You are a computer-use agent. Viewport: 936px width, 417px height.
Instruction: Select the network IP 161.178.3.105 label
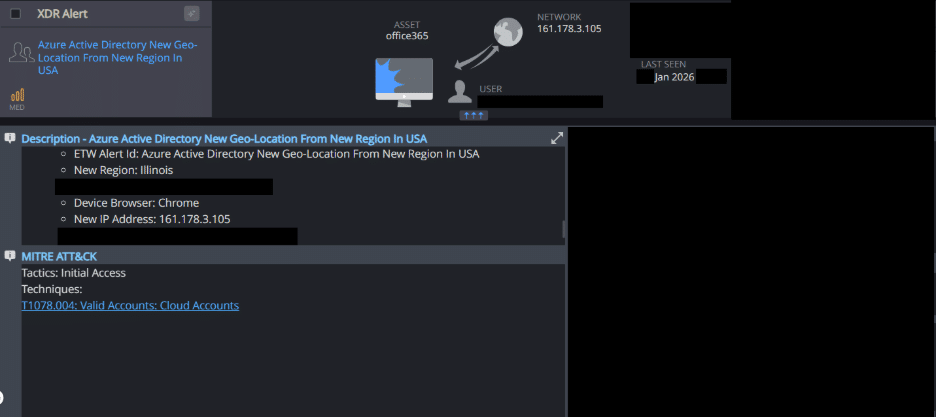point(569,29)
